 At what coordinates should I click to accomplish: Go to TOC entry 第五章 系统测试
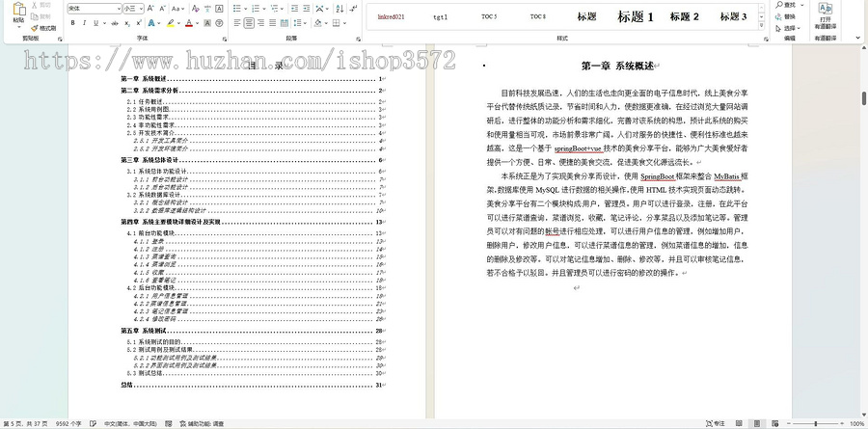point(253,331)
